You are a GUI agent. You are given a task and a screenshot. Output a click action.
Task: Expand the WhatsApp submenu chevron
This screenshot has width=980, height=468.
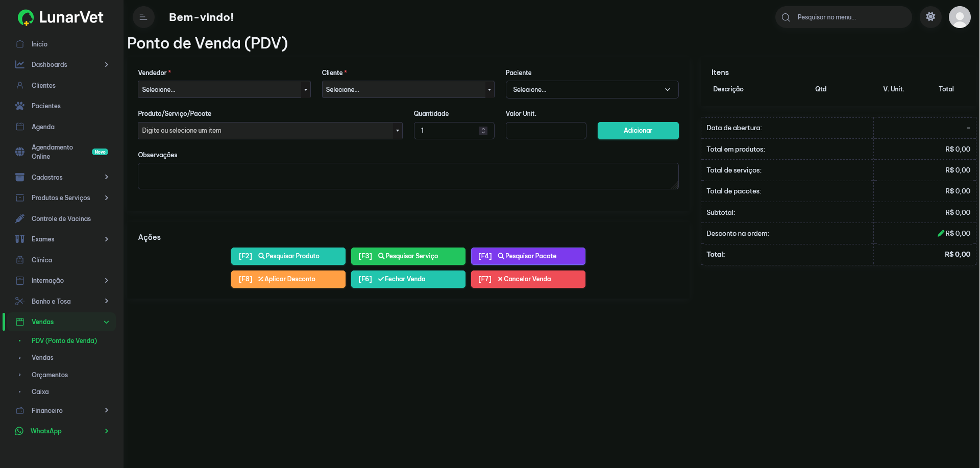106,431
